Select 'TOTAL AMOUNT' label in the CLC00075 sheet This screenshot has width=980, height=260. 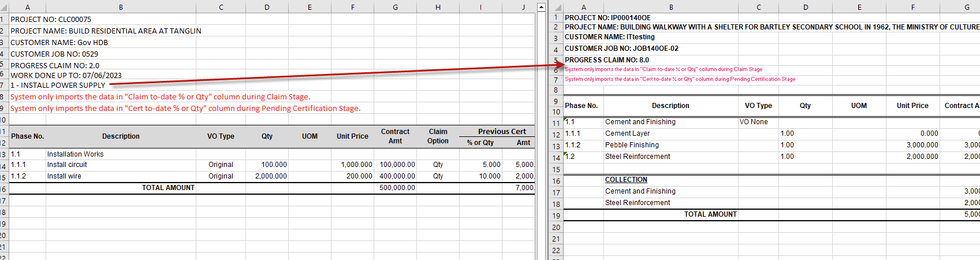[168, 188]
